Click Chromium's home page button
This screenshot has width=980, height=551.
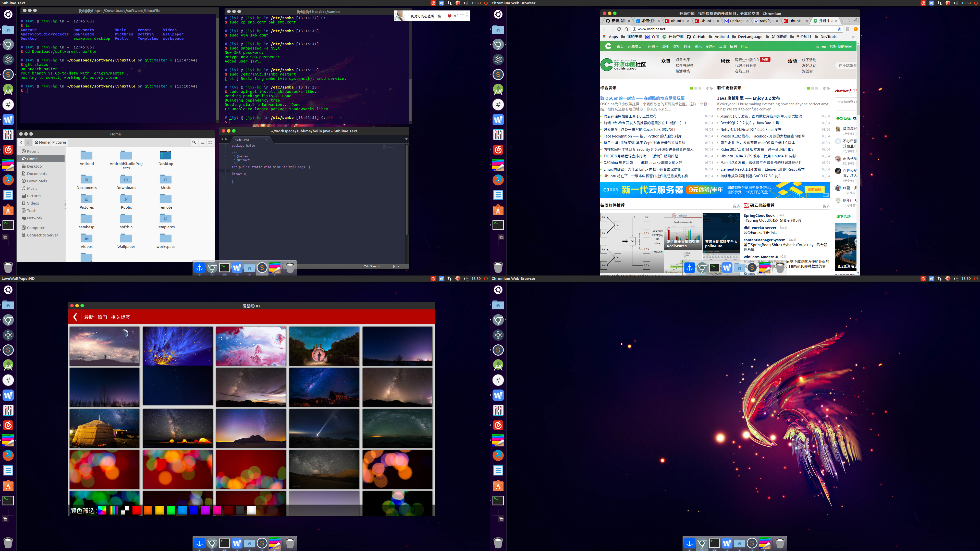tap(626, 29)
